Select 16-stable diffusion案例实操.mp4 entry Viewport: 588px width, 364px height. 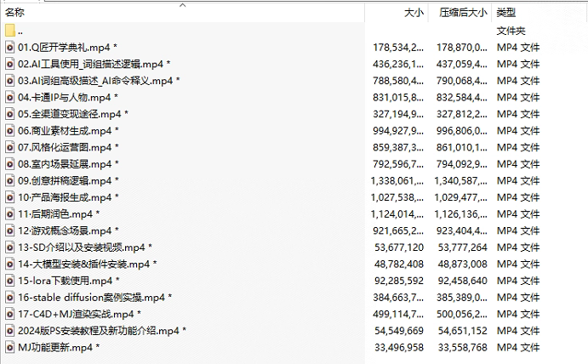(x=92, y=298)
